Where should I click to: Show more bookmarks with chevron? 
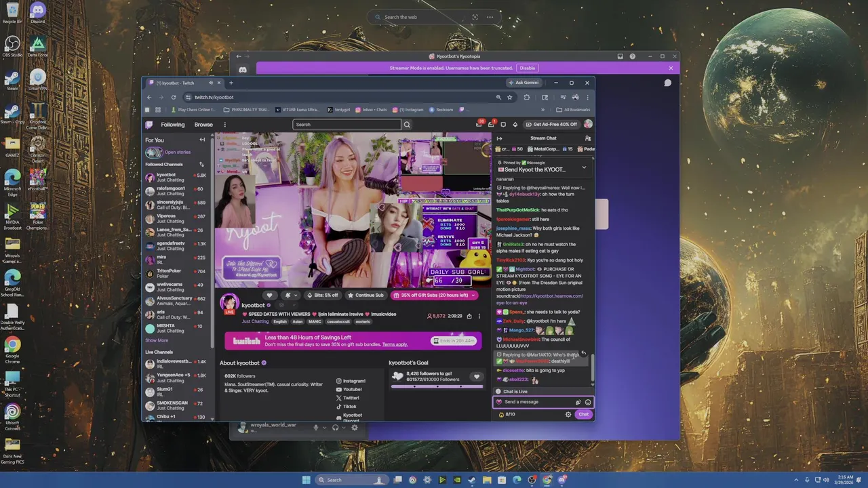pos(542,110)
